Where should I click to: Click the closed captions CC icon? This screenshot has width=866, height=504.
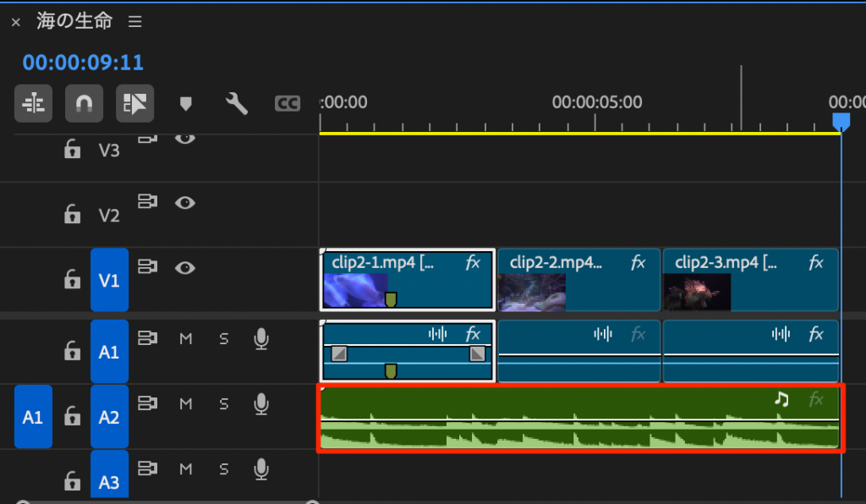(288, 103)
